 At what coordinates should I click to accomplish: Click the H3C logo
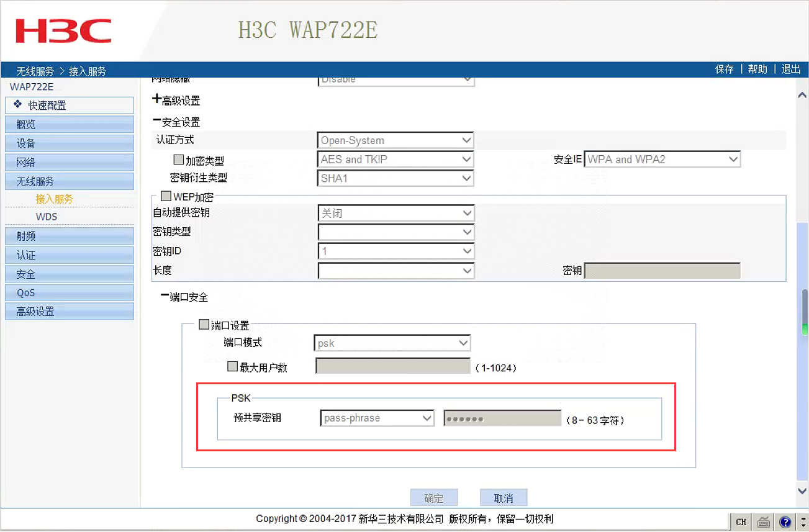click(63, 31)
